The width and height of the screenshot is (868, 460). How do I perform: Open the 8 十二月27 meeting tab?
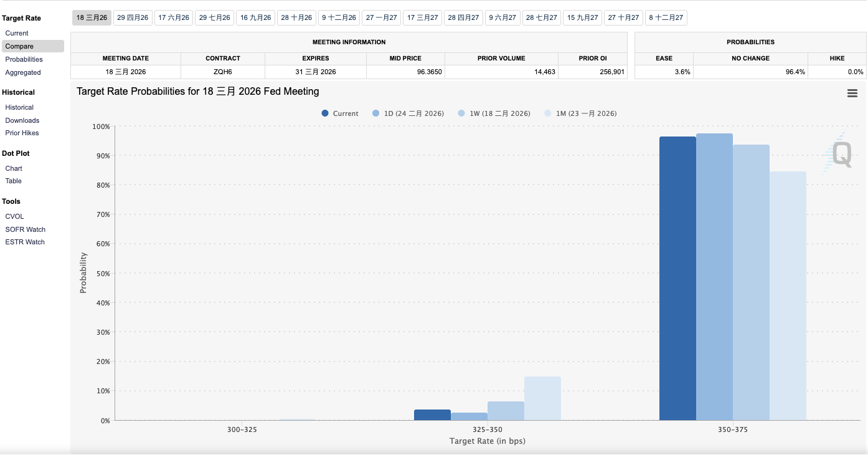[666, 17]
